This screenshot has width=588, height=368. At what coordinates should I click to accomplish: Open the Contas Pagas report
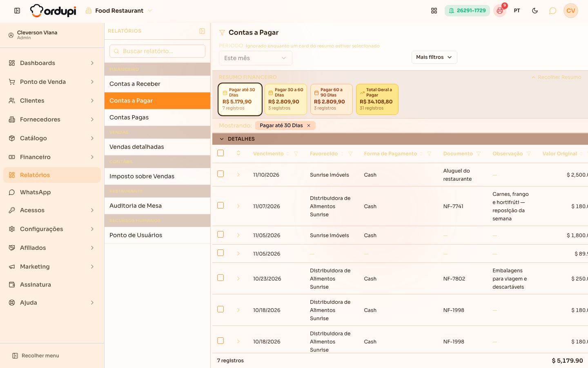coord(157,117)
